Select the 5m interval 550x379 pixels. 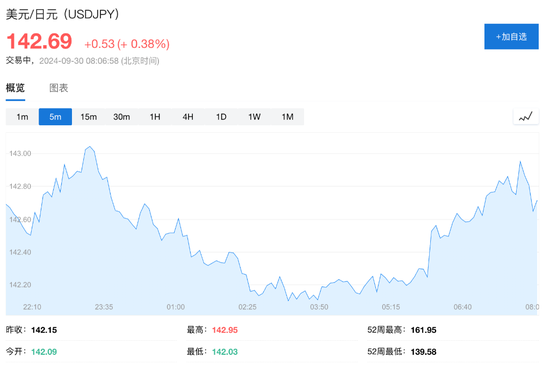tap(55, 117)
